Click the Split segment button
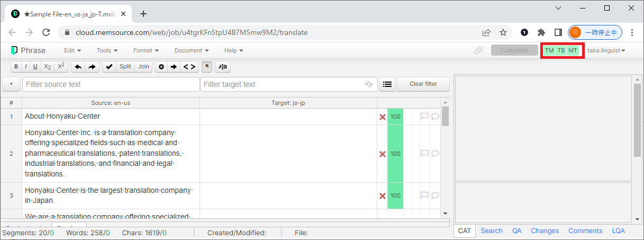644x240 pixels. (x=125, y=67)
